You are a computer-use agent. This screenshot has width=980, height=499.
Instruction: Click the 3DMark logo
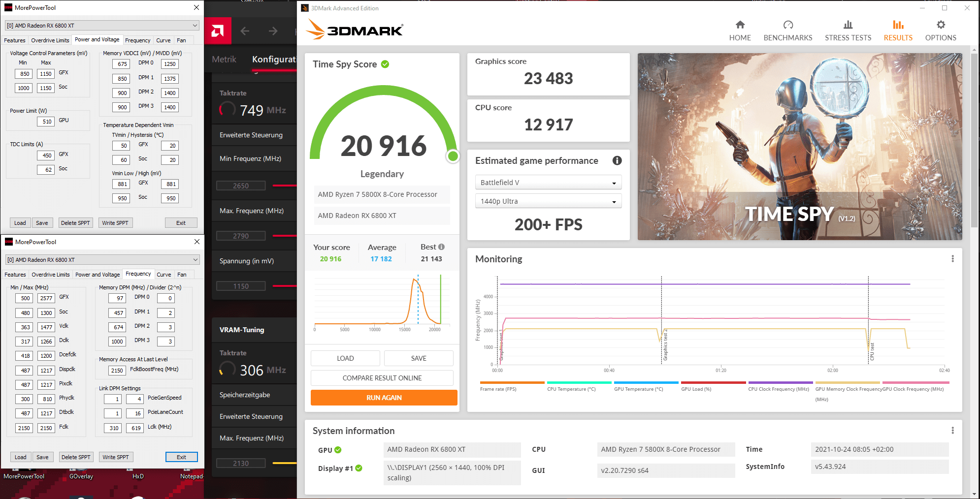pos(355,30)
